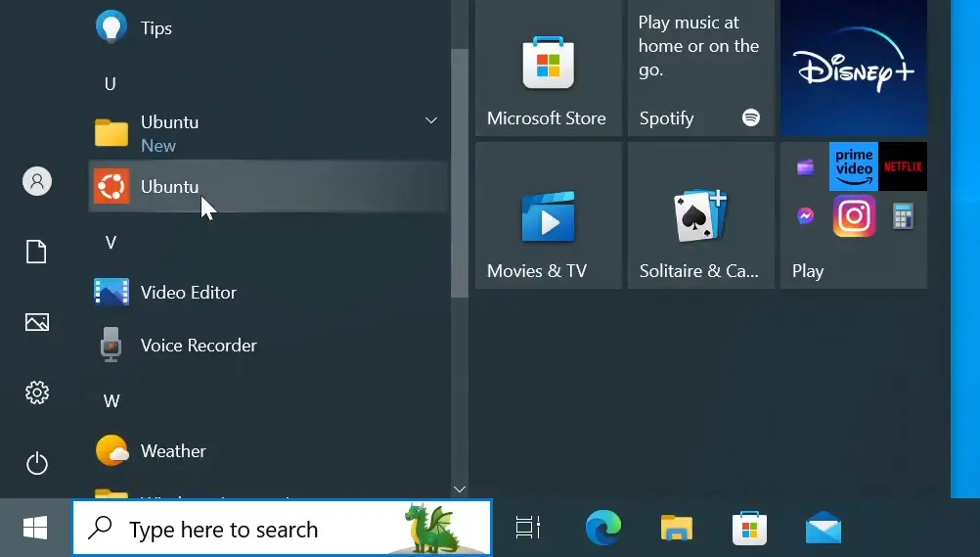The image size is (980, 557).
Task: Launch the Ubuntu app with orange icon
Action: pyautogui.click(x=269, y=186)
